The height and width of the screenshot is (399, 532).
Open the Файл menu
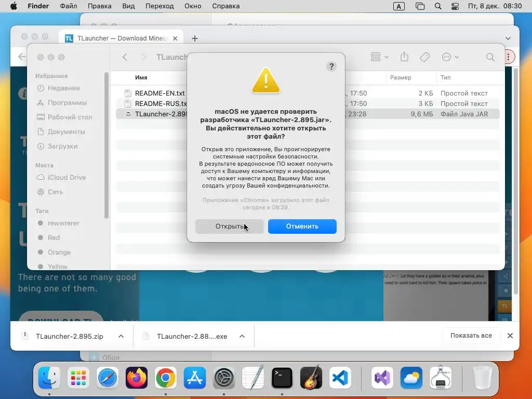click(x=69, y=6)
